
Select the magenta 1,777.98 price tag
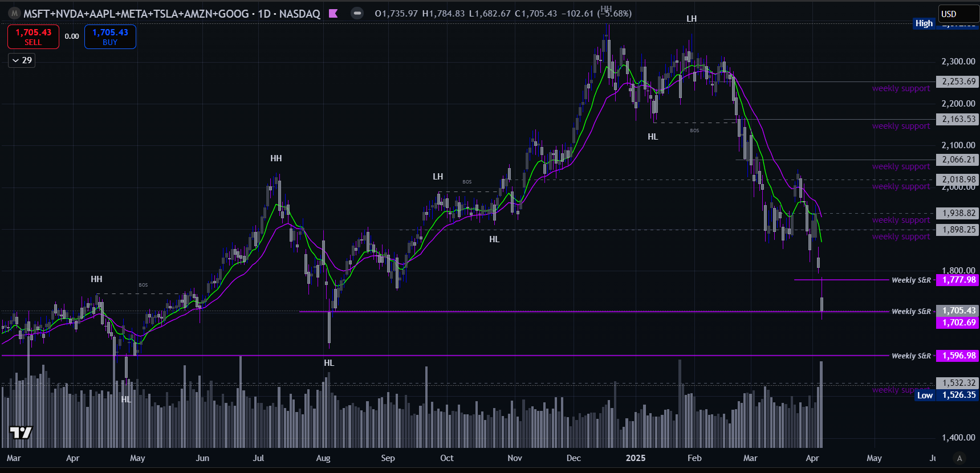point(958,280)
